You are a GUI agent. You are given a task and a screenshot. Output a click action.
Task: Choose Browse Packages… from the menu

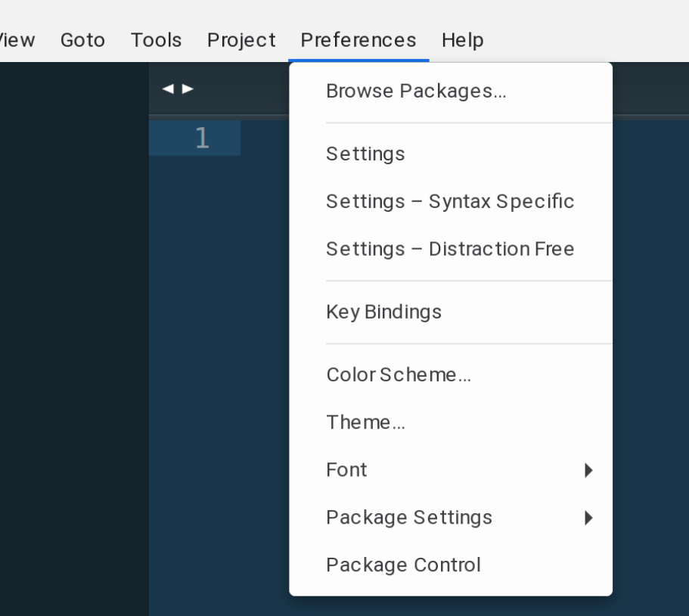(x=415, y=92)
